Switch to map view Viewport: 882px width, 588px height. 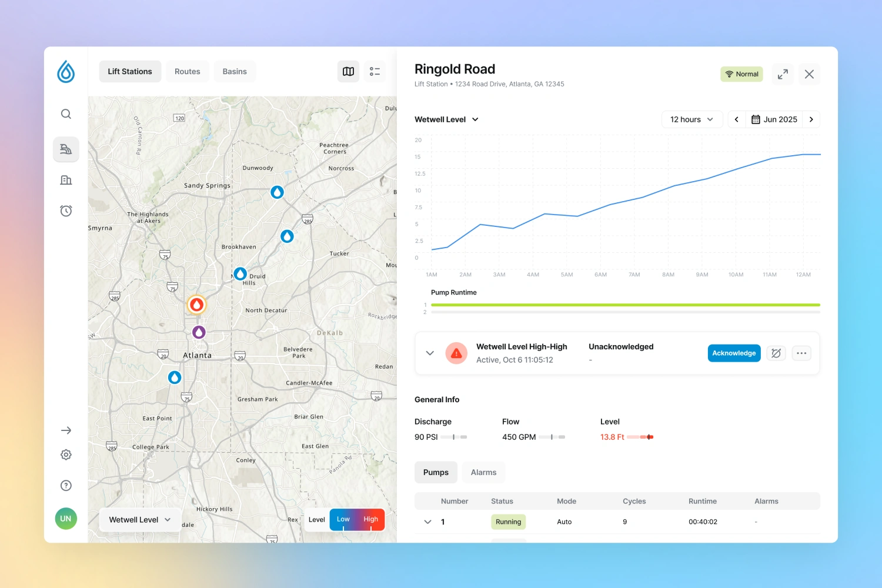pyautogui.click(x=348, y=72)
